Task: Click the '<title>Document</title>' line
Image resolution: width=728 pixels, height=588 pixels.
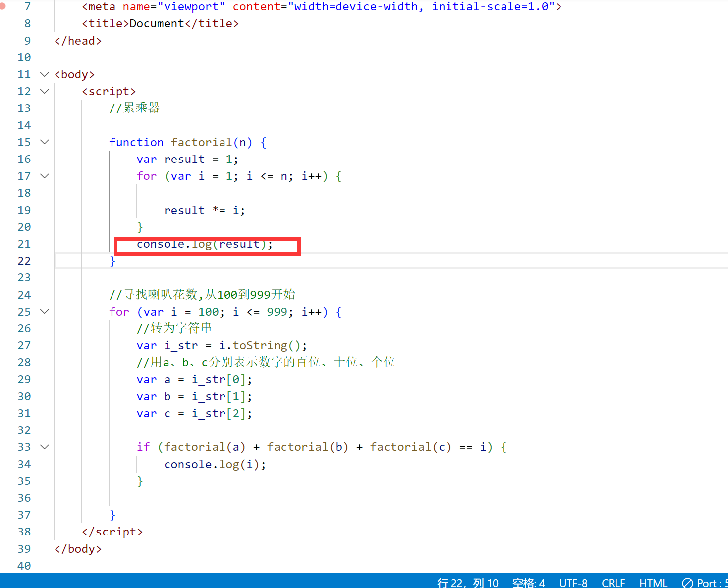Action: tap(160, 23)
